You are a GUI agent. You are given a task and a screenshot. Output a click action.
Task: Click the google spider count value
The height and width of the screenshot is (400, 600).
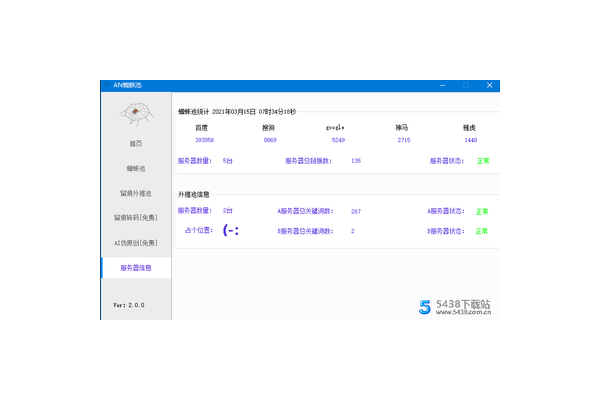(337, 140)
